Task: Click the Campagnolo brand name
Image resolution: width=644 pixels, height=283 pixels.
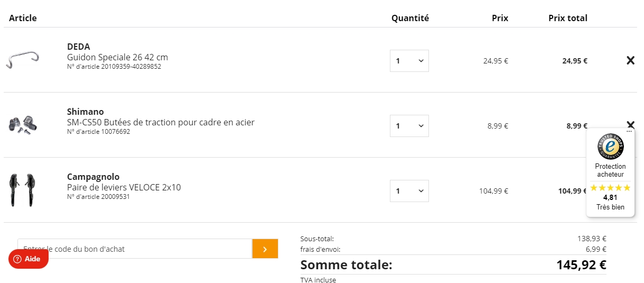Action: coord(93,177)
